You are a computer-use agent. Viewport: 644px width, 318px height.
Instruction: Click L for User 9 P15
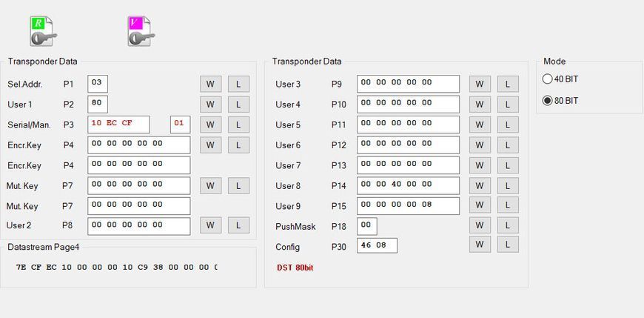click(x=508, y=205)
